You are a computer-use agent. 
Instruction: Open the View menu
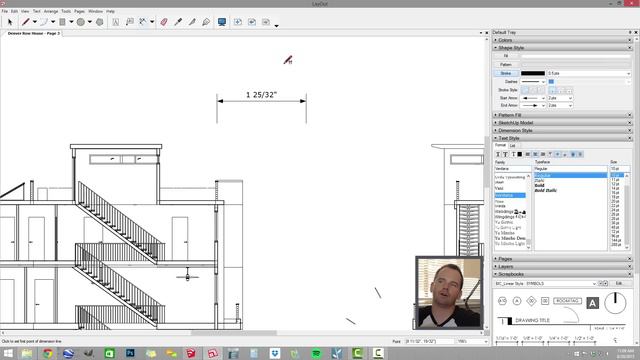coord(25,11)
